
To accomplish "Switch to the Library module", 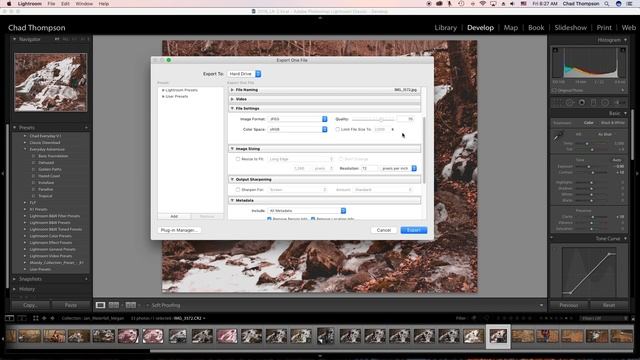I will (445, 27).
